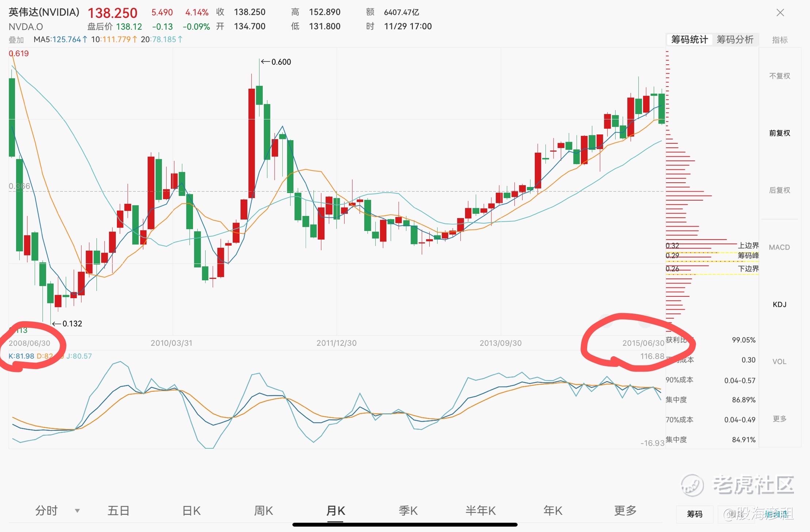Switch to 筹码分析 tab
The image size is (810, 532).
(735, 39)
